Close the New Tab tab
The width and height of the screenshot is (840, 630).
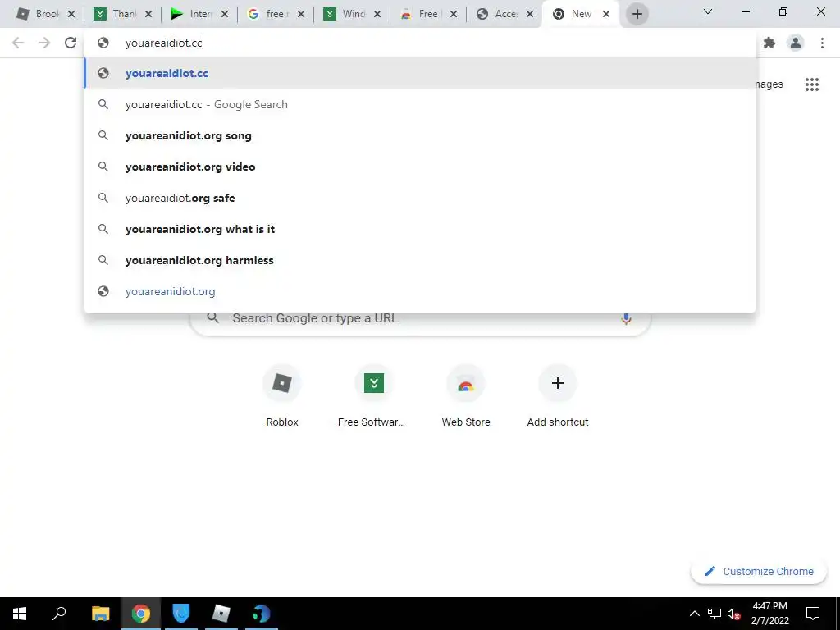click(x=606, y=14)
